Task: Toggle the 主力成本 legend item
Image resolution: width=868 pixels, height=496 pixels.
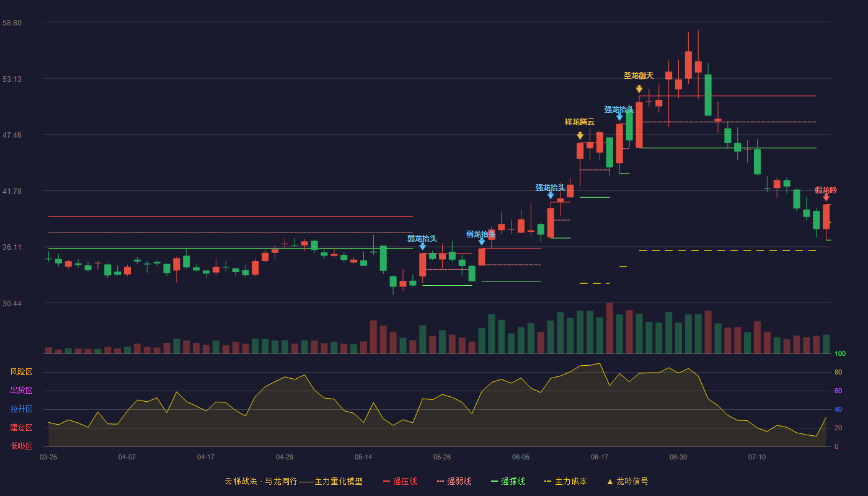Action: point(565,481)
